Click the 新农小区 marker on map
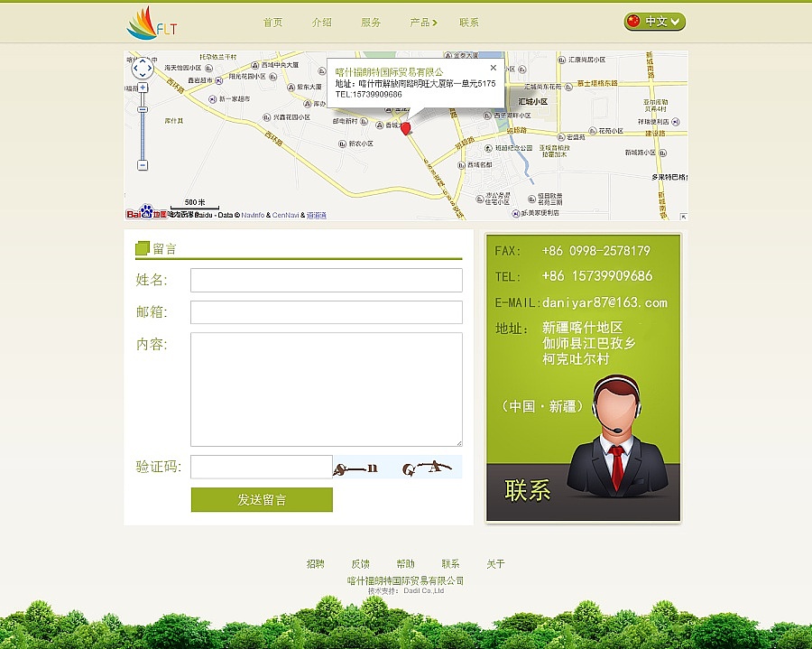The height and width of the screenshot is (649, 812). pyautogui.click(x=342, y=144)
